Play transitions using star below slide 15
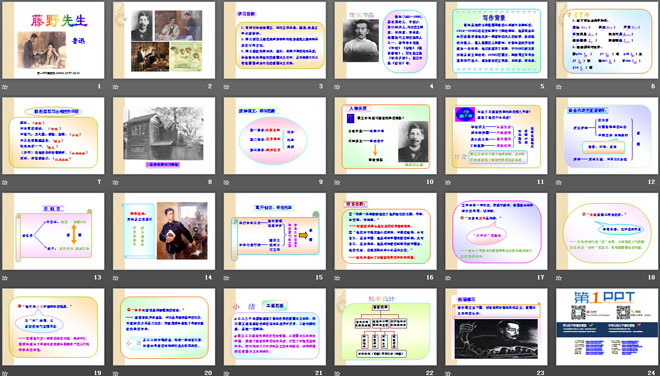 click(x=226, y=278)
